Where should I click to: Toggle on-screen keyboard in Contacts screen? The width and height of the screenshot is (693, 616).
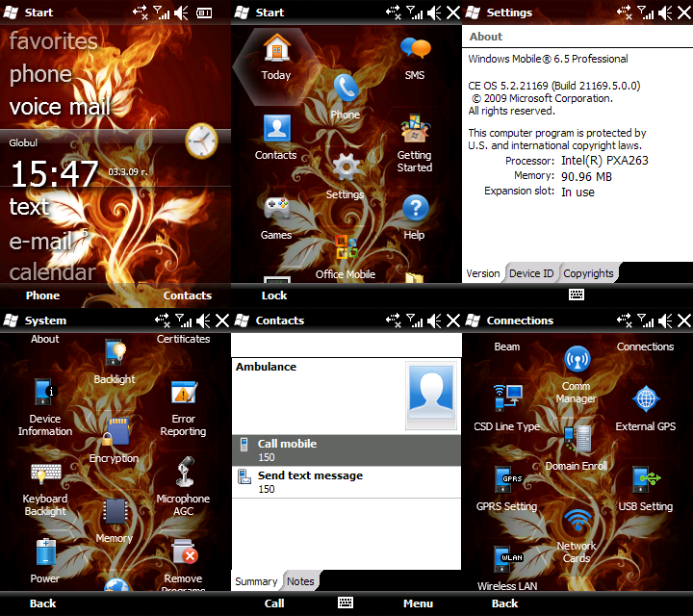point(346,603)
